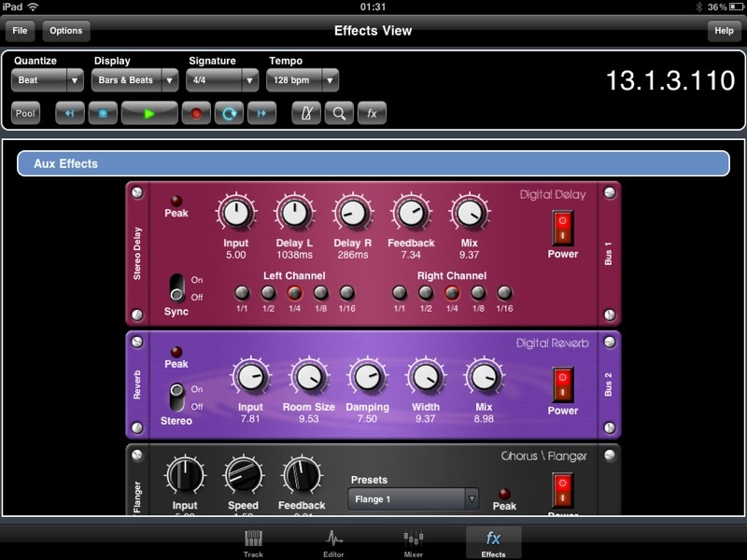Toggle the metronome icon

click(306, 113)
